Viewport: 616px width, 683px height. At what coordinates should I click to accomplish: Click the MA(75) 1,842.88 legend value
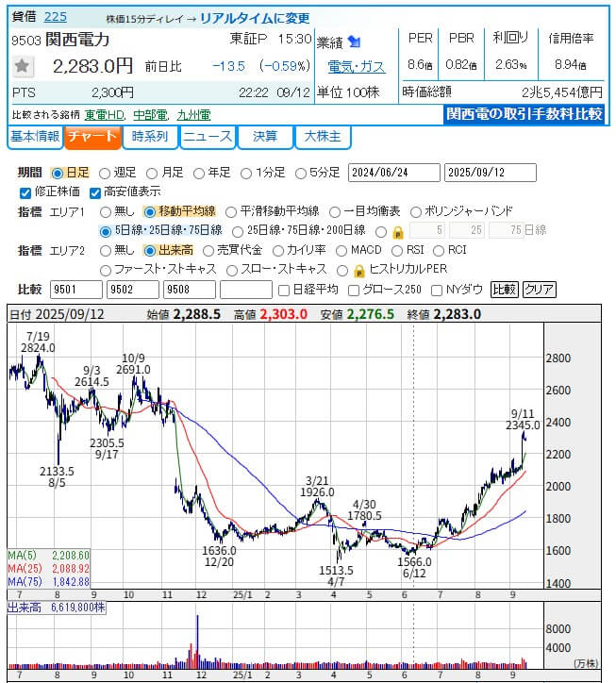(71, 582)
